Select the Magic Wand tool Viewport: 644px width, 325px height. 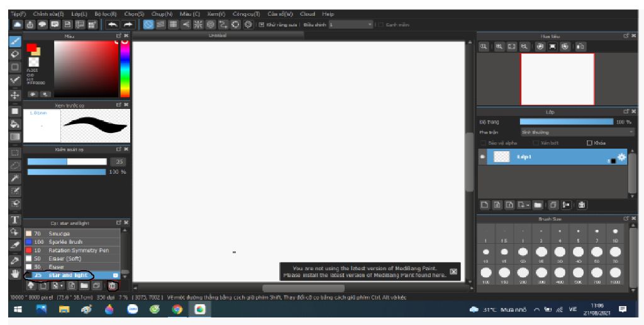click(x=15, y=178)
